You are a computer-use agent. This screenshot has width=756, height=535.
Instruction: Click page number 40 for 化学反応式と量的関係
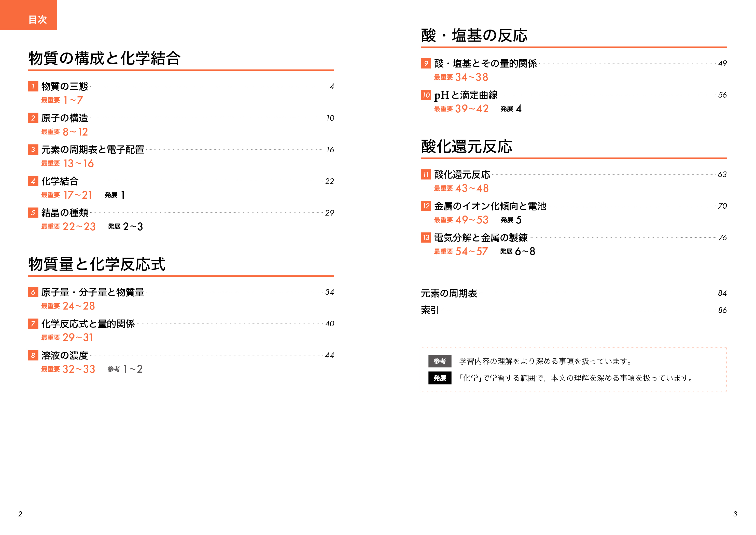(330, 324)
